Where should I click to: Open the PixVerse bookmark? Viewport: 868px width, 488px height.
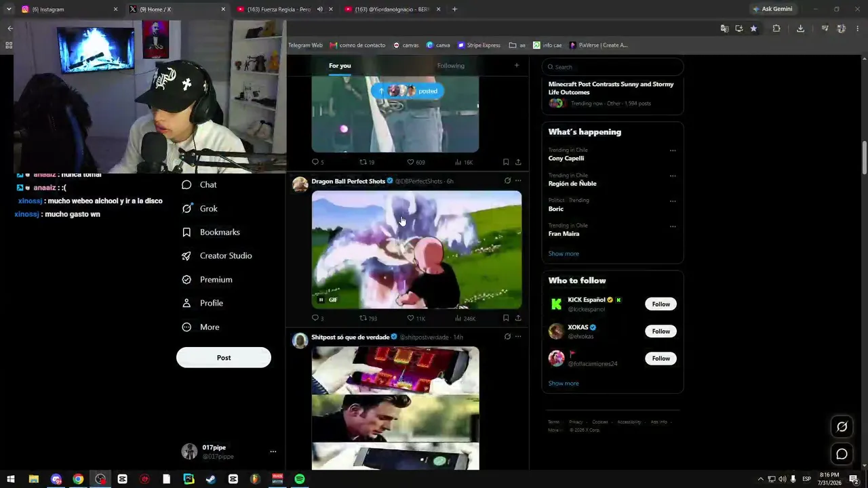click(x=599, y=45)
